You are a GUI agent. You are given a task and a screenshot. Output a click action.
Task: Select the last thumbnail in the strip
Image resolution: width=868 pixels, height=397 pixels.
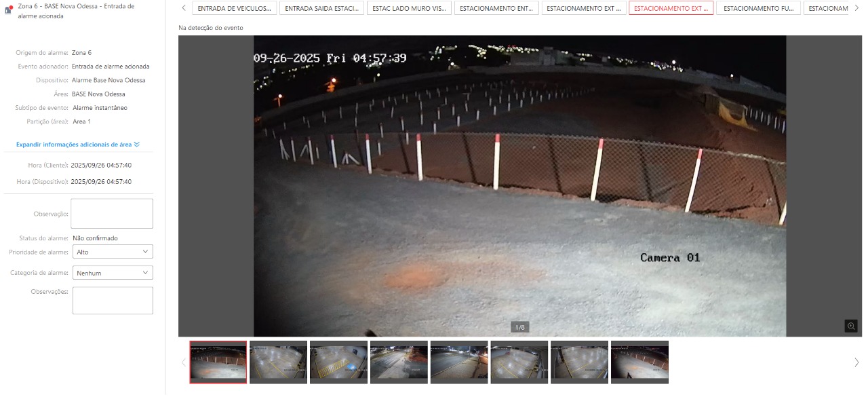pyautogui.click(x=639, y=362)
